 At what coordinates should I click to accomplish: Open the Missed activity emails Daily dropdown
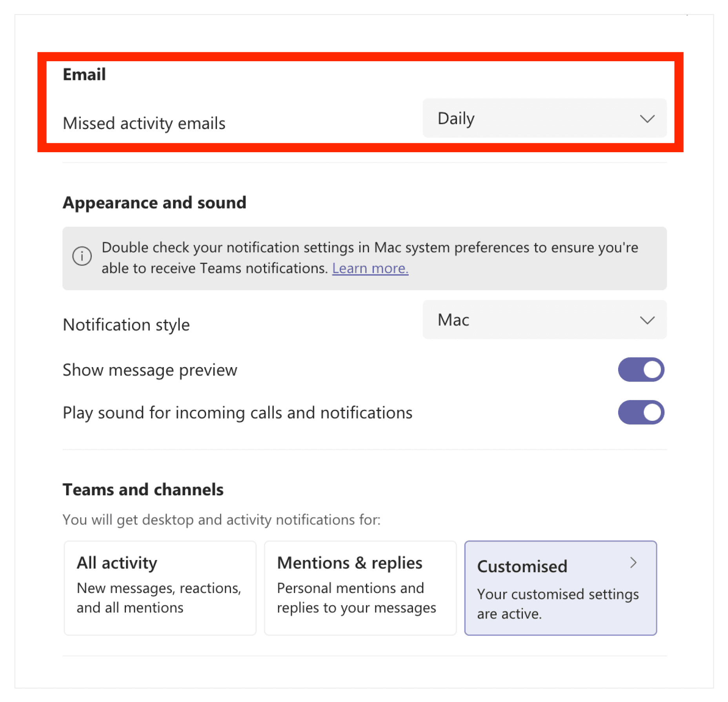click(x=544, y=118)
